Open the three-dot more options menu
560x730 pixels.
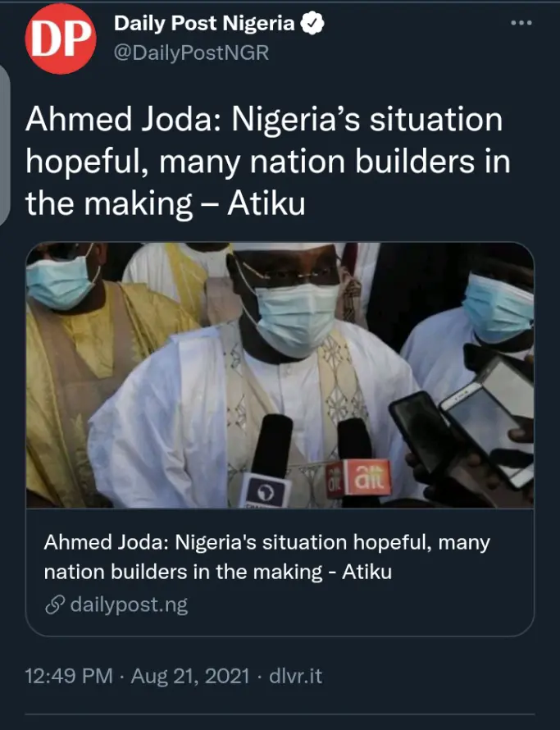coord(521,23)
